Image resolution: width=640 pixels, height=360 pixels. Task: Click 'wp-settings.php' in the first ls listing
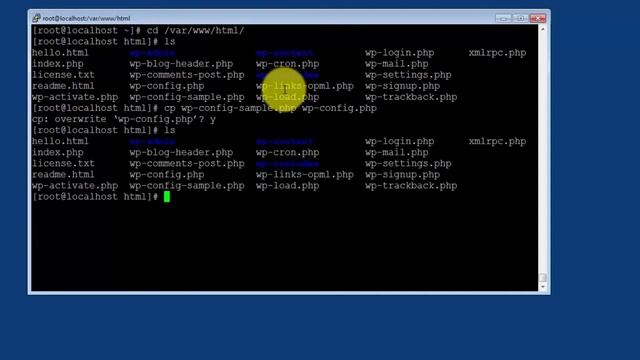408,75
